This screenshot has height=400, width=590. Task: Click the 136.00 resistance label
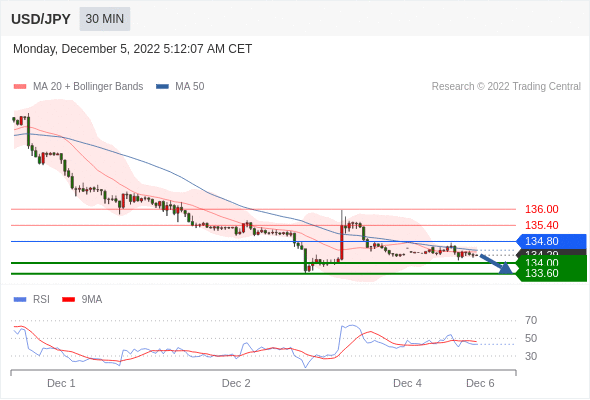point(541,209)
